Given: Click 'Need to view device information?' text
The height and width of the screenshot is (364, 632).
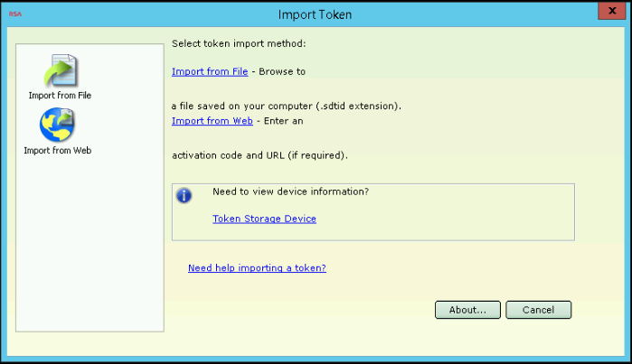Looking at the screenshot, I should point(290,191).
